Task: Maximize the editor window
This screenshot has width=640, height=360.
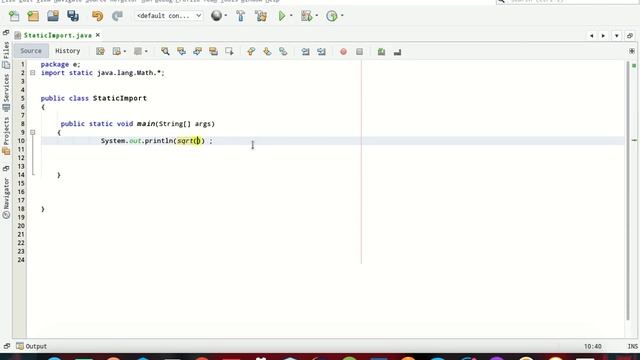Action: (630, 36)
